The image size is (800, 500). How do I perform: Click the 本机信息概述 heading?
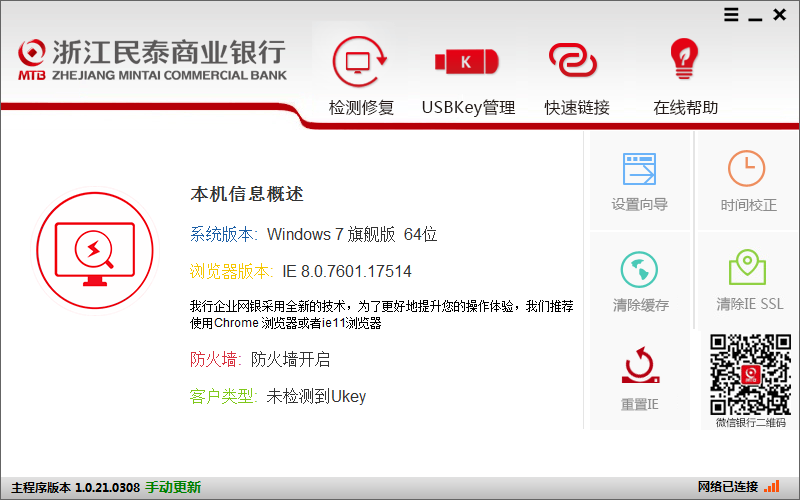pos(247,194)
